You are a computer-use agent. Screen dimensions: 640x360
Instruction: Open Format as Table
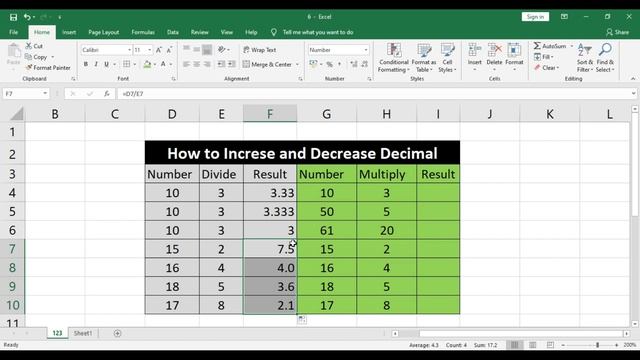pos(424,58)
